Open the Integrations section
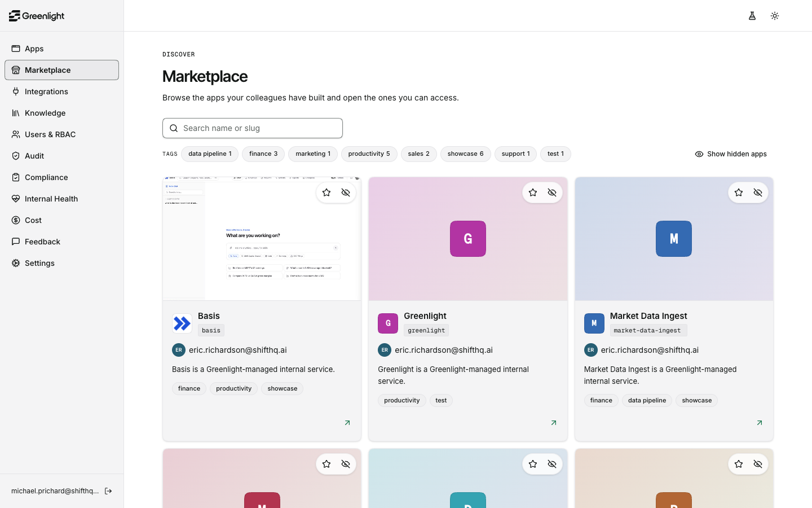812x508 pixels. tap(61, 91)
